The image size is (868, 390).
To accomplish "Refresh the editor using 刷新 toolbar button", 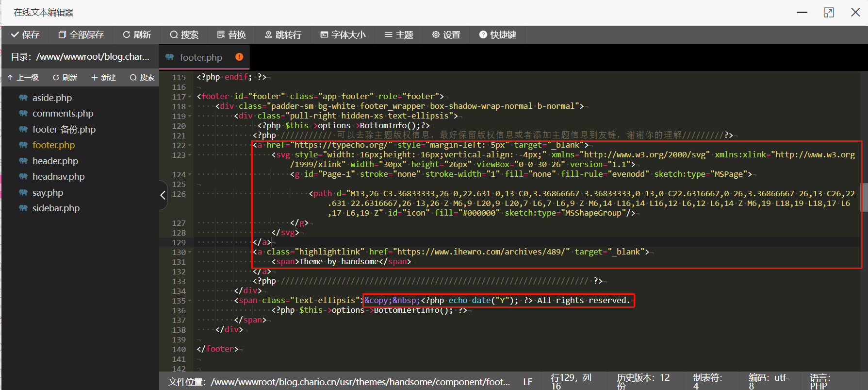I will tap(137, 35).
